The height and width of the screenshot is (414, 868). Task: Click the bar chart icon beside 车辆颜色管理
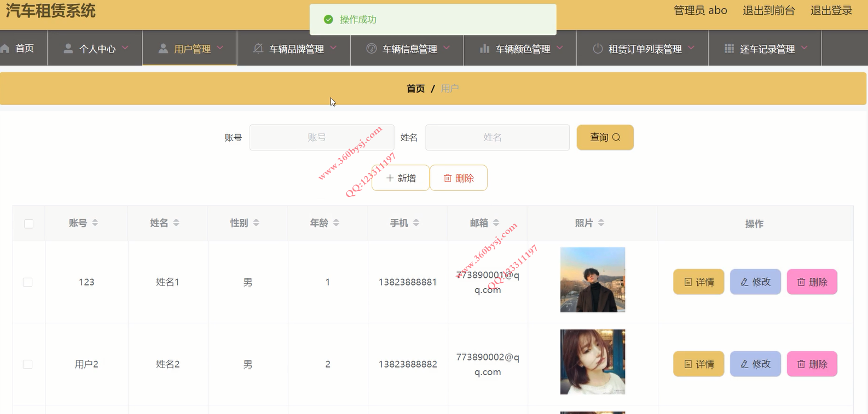[484, 49]
